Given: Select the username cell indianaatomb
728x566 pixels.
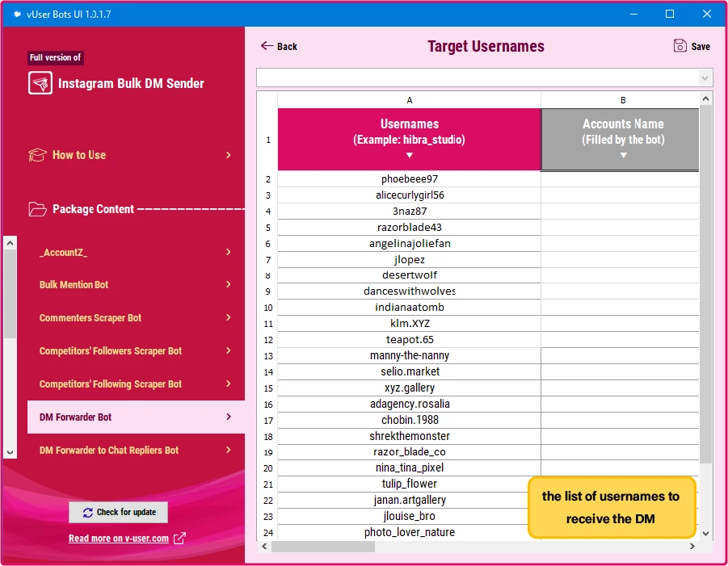Looking at the screenshot, I should pyautogui.click(x=409, y=307).
